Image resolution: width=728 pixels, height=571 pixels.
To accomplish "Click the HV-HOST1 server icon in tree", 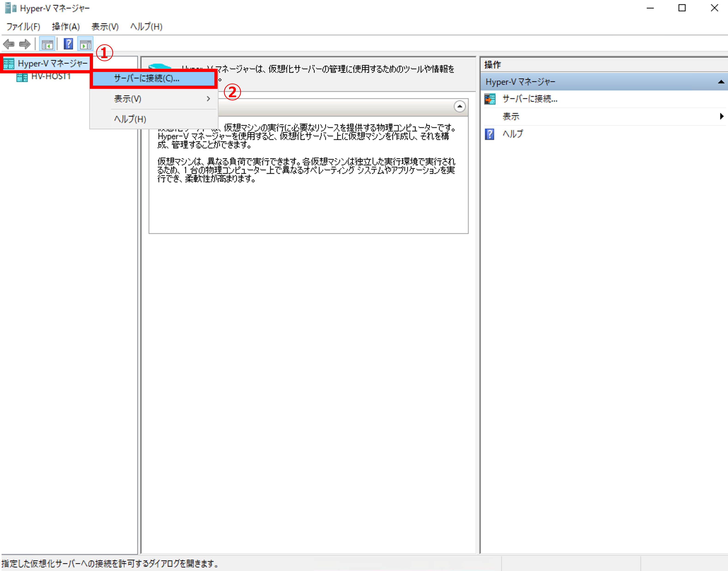I will pyautogui.click(x=22, y=77).
